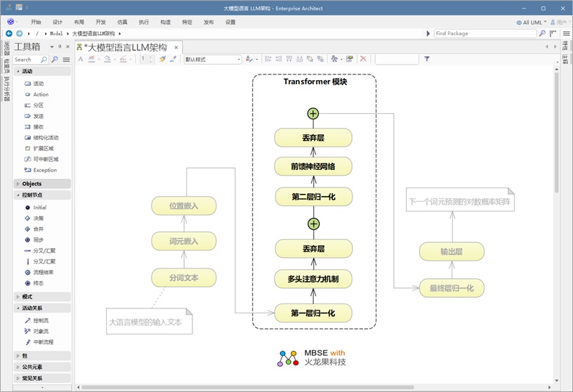Open the 默认样式 style dropdown
Viewport: 573px width, 392px height.
[212, 60]
